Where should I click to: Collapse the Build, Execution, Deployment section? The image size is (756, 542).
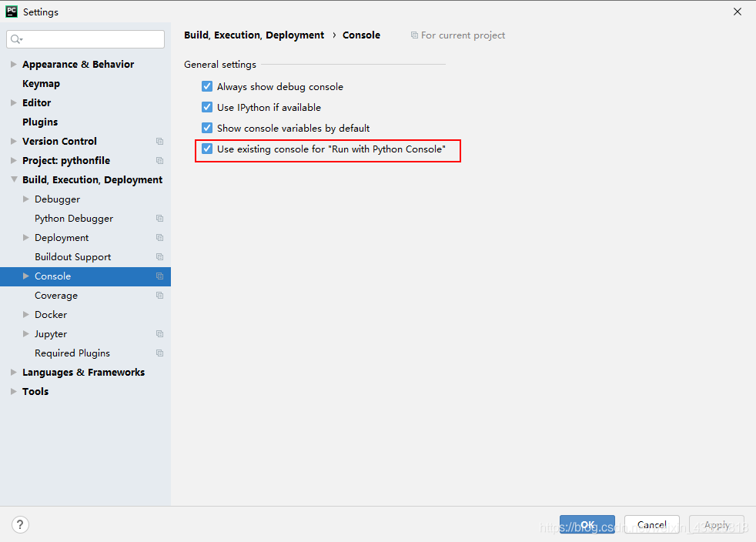[x=14, y=179]
